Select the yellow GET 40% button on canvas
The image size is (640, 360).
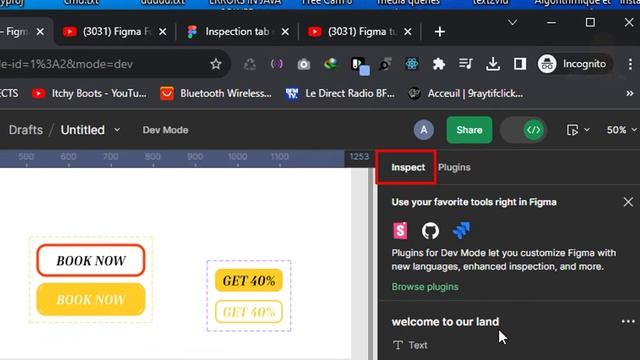pos(249,280)
